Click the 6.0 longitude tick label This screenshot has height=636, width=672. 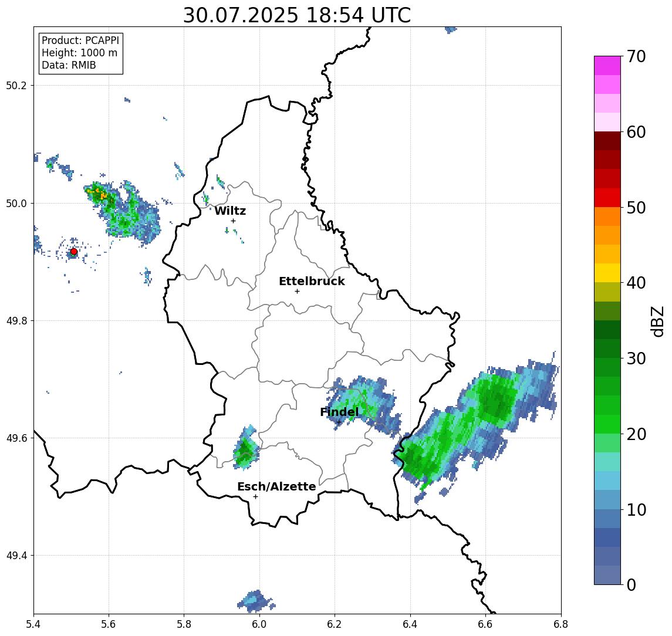click(x=260, y=624)
